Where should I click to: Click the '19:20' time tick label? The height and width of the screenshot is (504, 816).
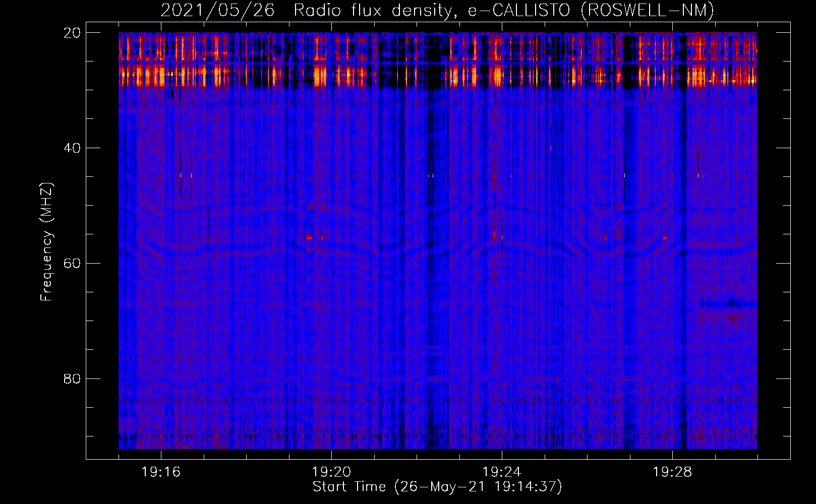pyautogui.click(x=331, y=472)
